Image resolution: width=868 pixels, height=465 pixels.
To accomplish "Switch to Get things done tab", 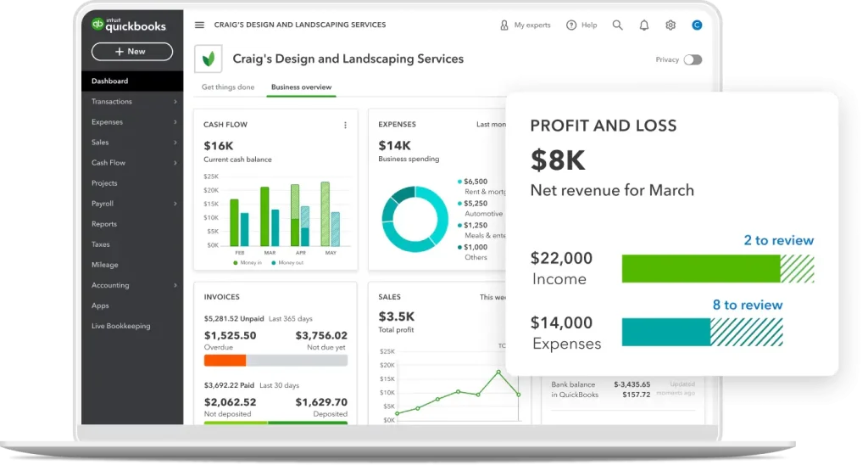I will coord(228,87).
